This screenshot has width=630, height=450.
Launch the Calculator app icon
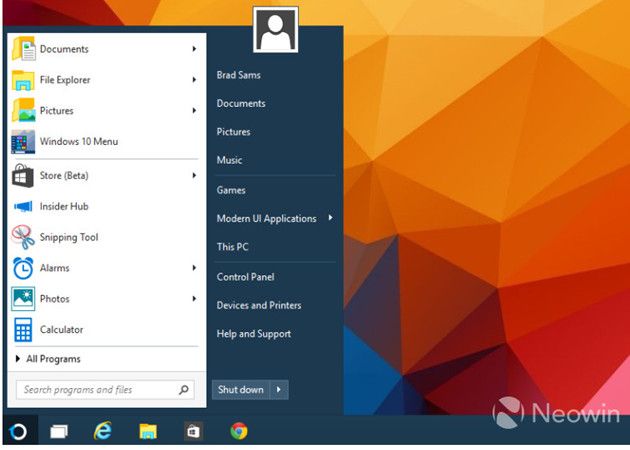tap(23, 330)
